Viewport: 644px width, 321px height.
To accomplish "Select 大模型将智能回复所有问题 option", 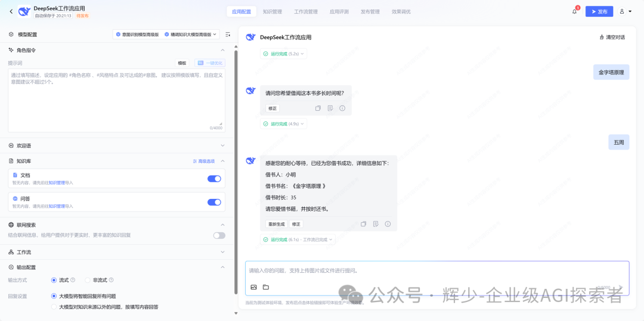I will pyautogui.click(x=54, y=296).
